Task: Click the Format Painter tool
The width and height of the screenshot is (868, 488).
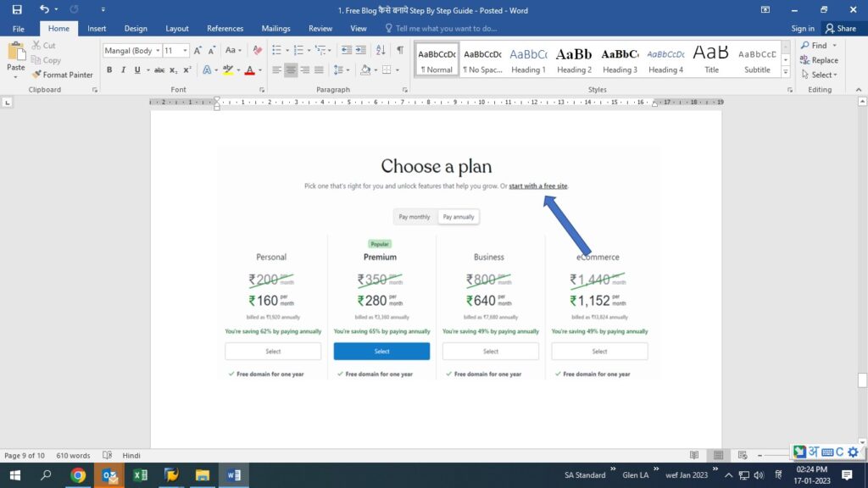Action: 63,75
